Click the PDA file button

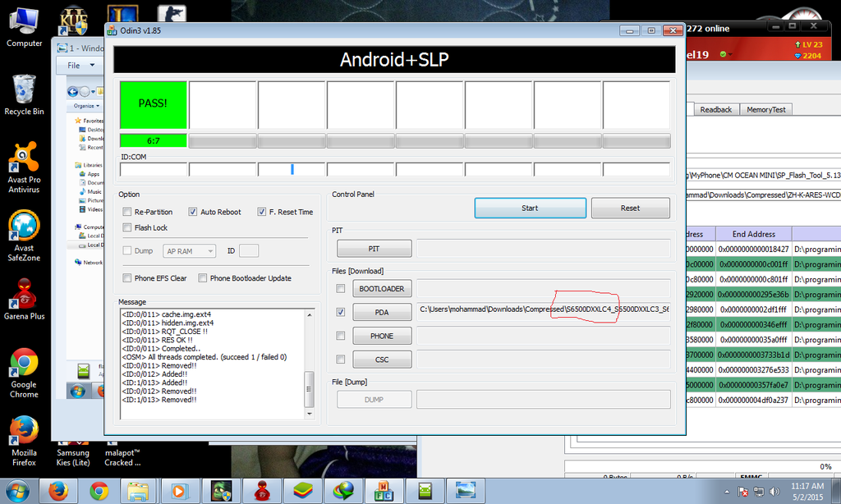382,312
